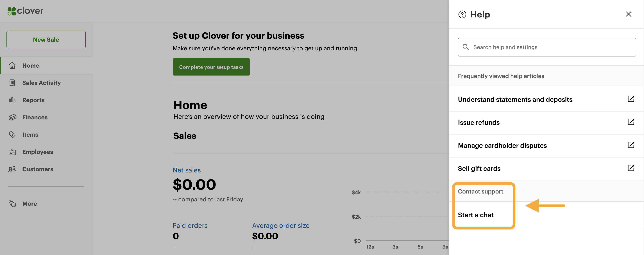Screen dimensions: 644x255
Task: Open the 'Issue refunds' external link icon
Action: click(x=631, y=122)
